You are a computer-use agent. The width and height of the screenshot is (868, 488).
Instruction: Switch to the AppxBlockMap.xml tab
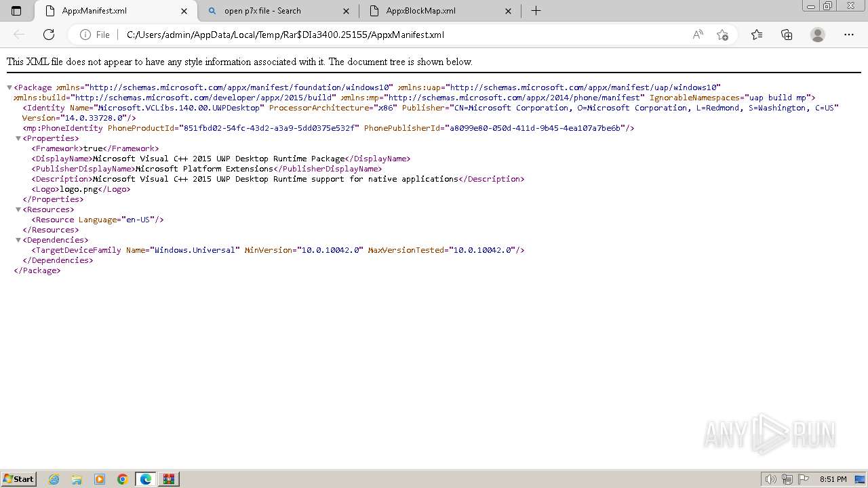(x=439, y=11)
